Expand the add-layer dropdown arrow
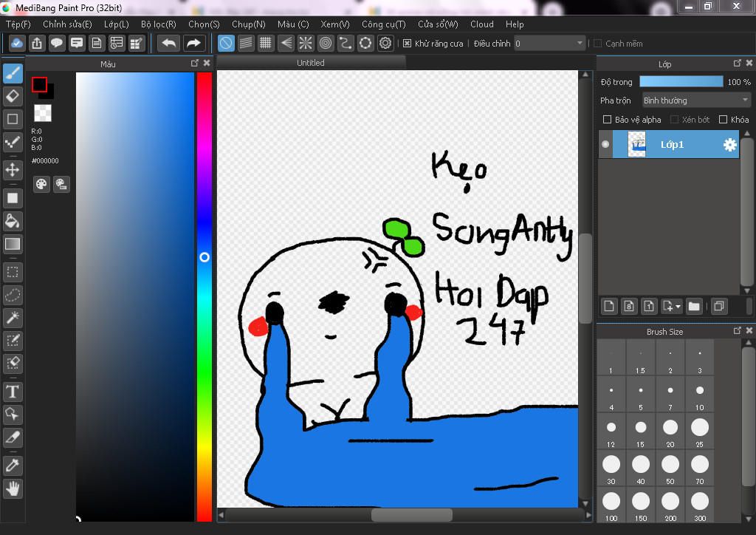The height and width of the screenshot is (535, 756). [x=678, y=307]
